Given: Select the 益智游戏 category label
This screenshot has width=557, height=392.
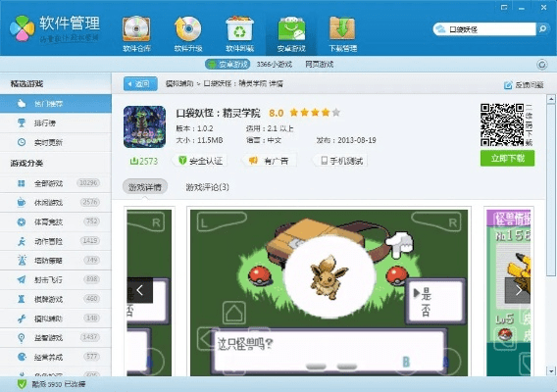Looking at the screenshot, I should 48,338.
